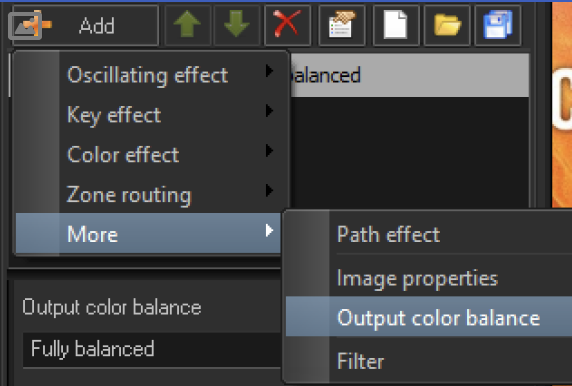Move effect up with green up arrow
This screenshot has height=386, width=572.
coord(188,25)
